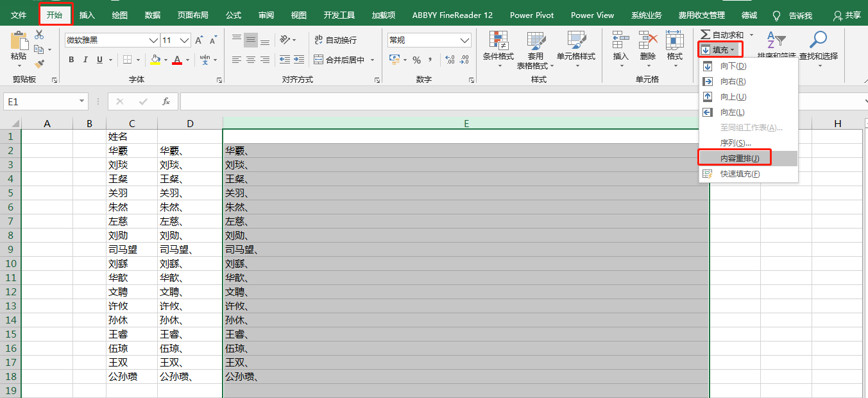Open the number format dropdown (常规)
Viewport: 868px width, 398px height.
(465, 40)
